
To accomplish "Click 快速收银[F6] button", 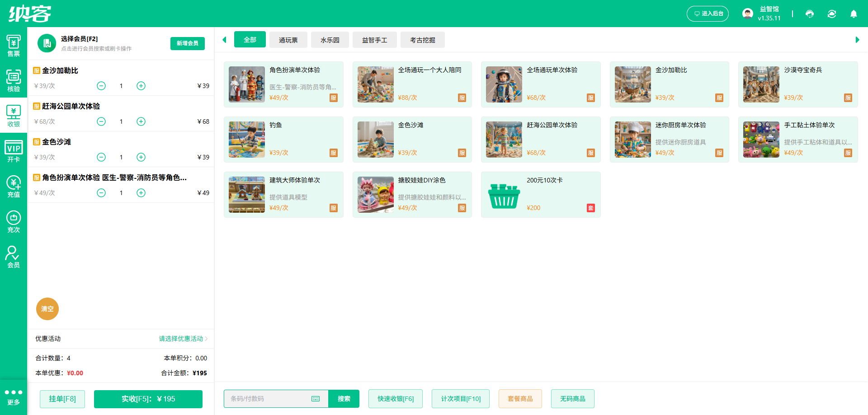I will point(396,399).
